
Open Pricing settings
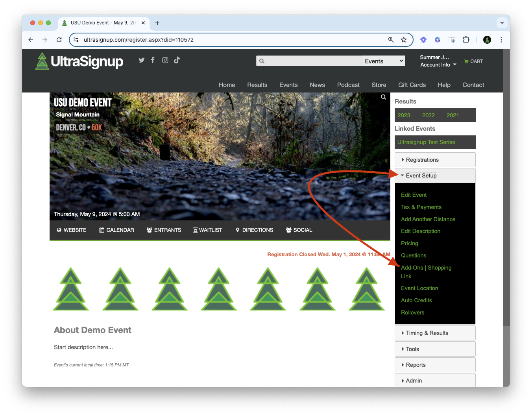410,243
